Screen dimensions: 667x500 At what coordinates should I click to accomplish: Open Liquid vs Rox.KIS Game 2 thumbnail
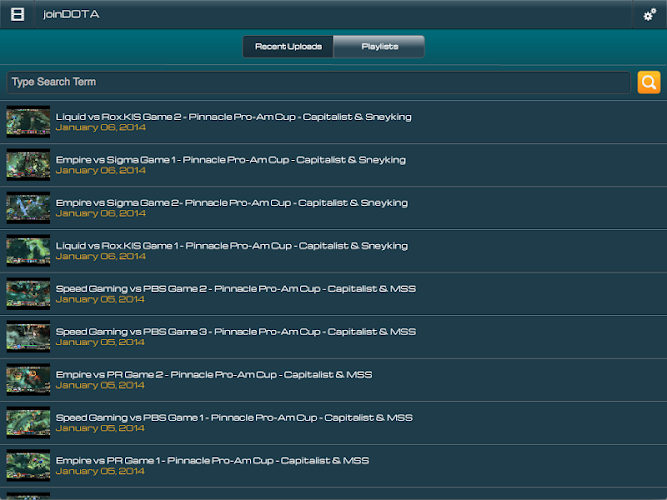tap(28, 122)
